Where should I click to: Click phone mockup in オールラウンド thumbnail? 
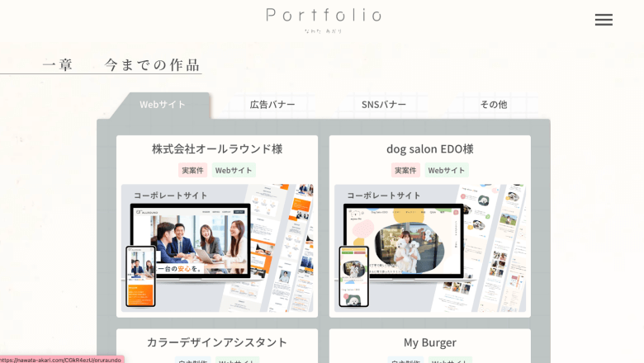[140, 276]
